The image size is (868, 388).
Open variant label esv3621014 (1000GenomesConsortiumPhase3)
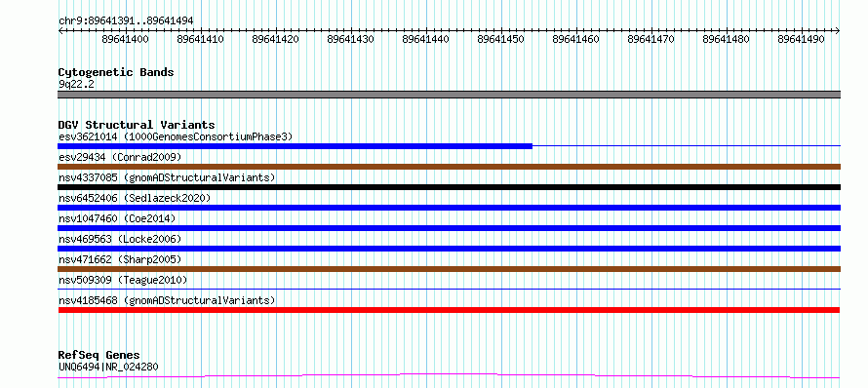click(176, 136)
